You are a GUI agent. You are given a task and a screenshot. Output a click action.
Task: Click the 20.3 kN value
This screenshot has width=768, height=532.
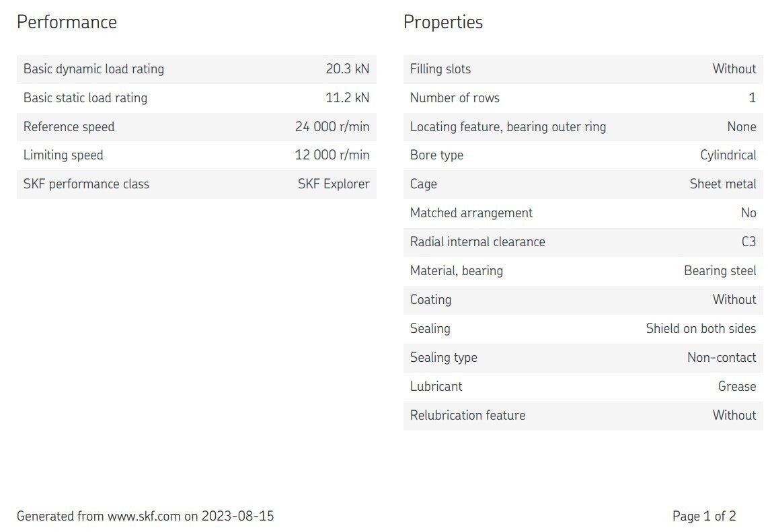coord(347,69)
